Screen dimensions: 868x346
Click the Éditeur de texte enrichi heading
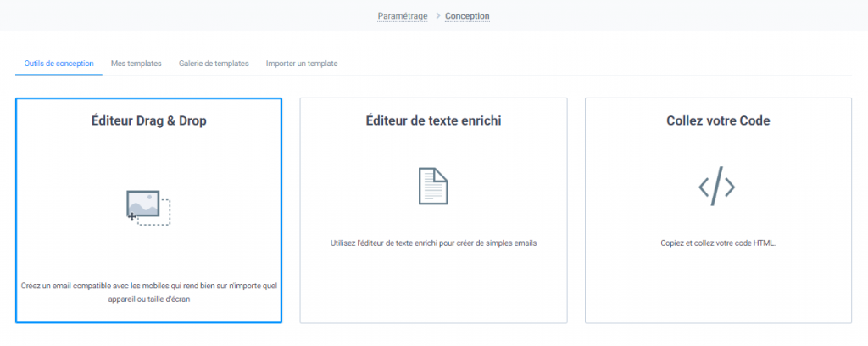433,120
